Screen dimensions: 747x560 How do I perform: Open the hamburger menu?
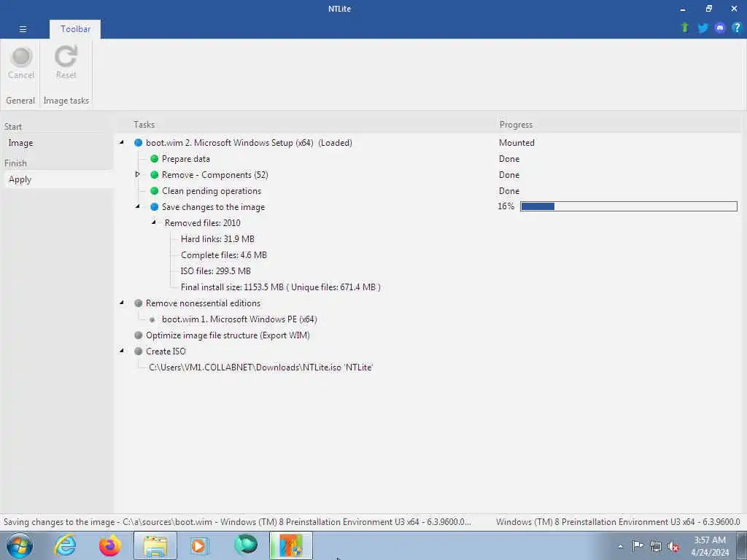(x=23, y=29)
